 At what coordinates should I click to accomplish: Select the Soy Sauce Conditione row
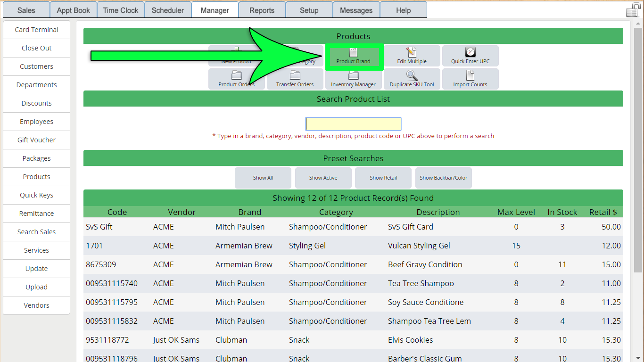pos(353,302)
